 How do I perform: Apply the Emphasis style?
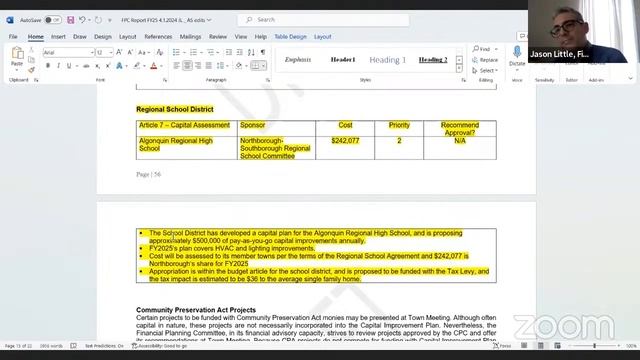(298, 60)
